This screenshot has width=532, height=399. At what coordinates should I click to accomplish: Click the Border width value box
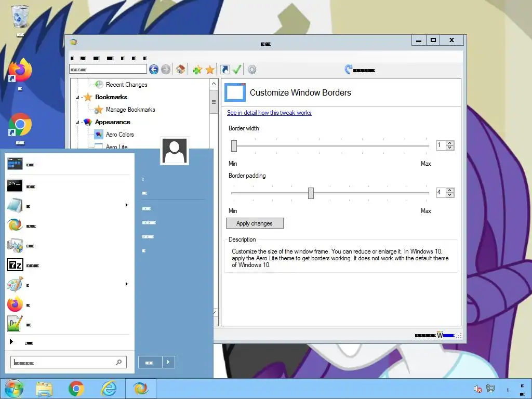(441, 145)
